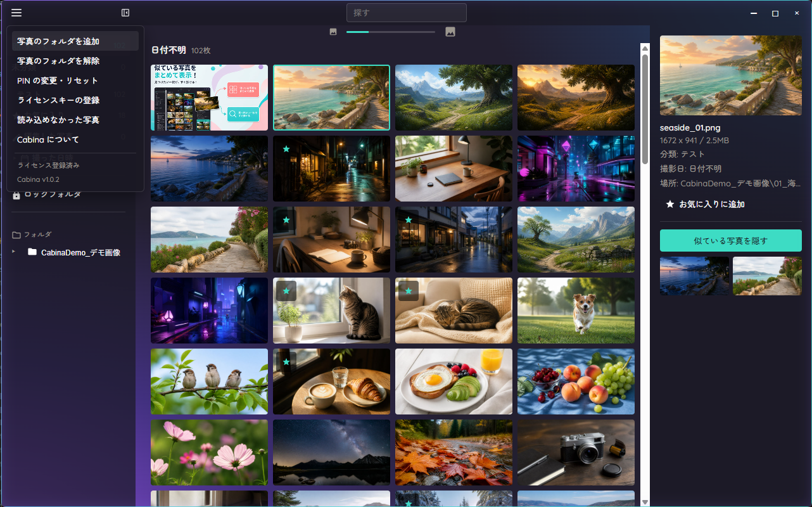Select the pink cosmos flowers photo

point(209,452)
